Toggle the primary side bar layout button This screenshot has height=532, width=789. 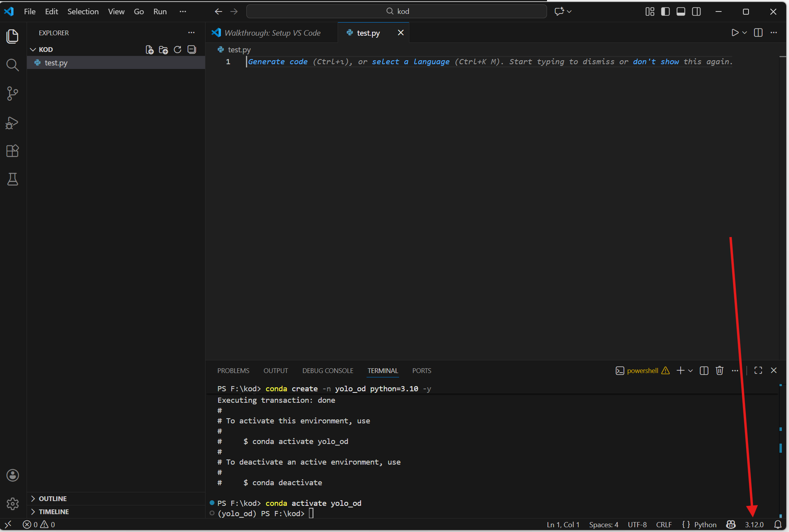pos(665,11)
